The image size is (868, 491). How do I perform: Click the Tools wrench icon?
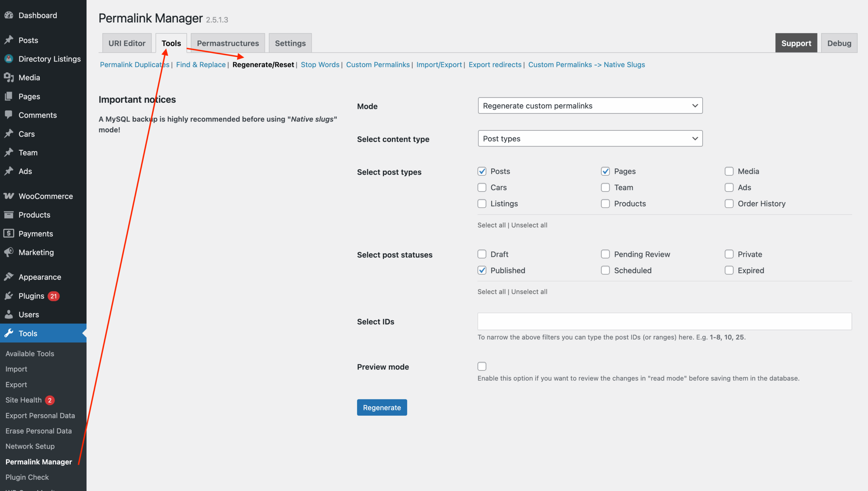[9, 333]
